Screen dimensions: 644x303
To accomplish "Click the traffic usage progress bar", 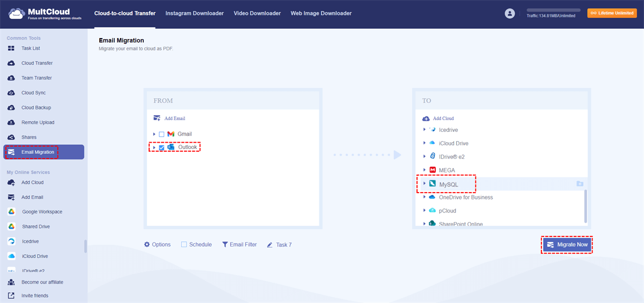I will click(554, 10).
